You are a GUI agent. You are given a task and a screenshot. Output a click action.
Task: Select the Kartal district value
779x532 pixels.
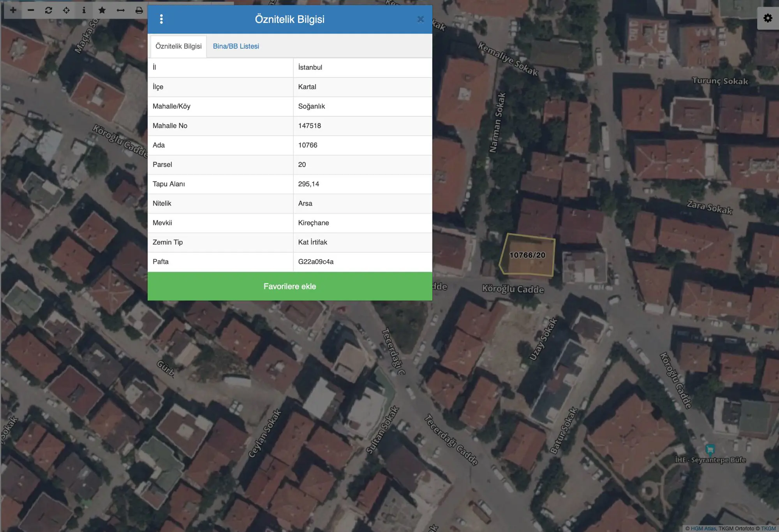[363, 87]
